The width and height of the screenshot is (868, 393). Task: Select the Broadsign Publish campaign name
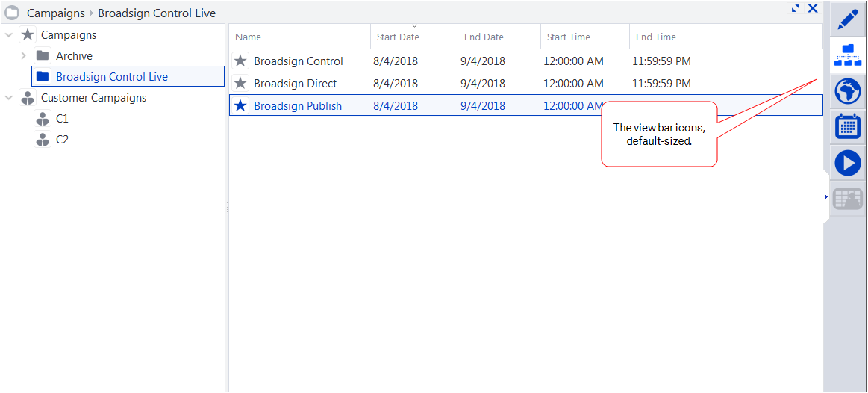click(298, 105)
